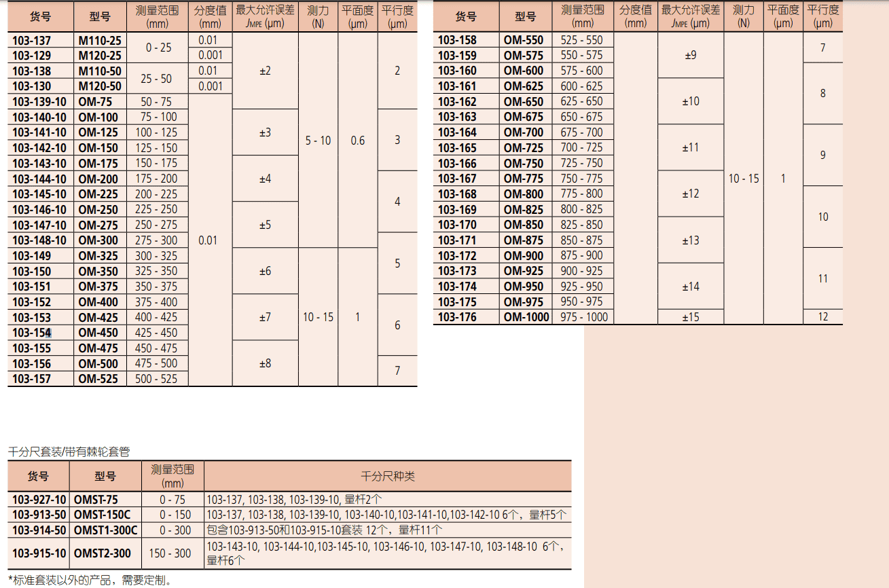Click set model OMST1-300C
Image resolution: width=889 pixels, height=588 pixels.
tap(105, 530)
